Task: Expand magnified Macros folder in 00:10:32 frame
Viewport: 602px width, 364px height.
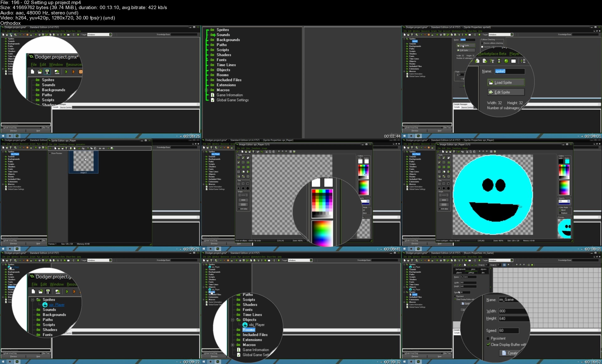Action: [232, 345]
